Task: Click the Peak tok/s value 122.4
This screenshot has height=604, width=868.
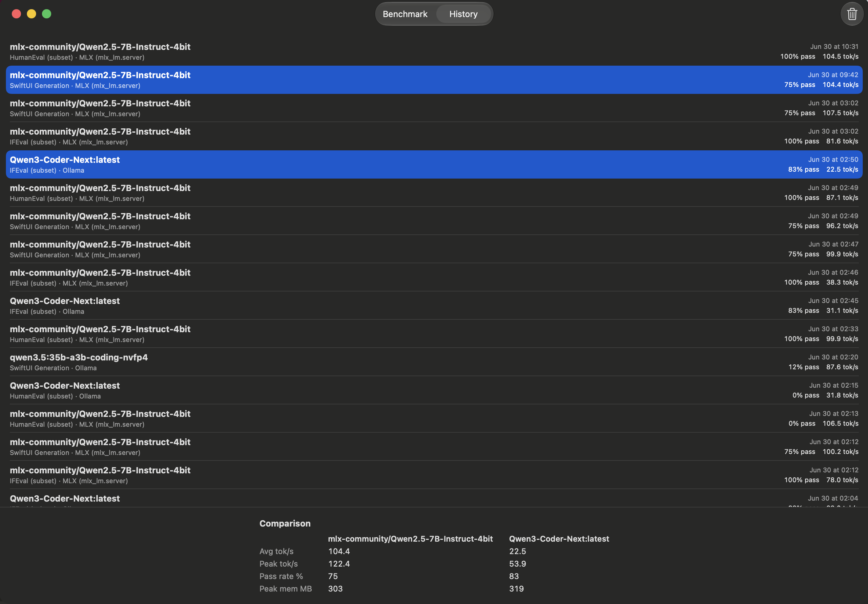Action: click(339, 564)
